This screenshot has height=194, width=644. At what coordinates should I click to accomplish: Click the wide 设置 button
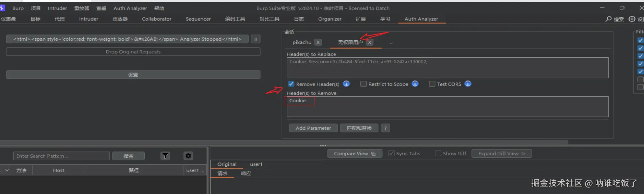(133, 75)
